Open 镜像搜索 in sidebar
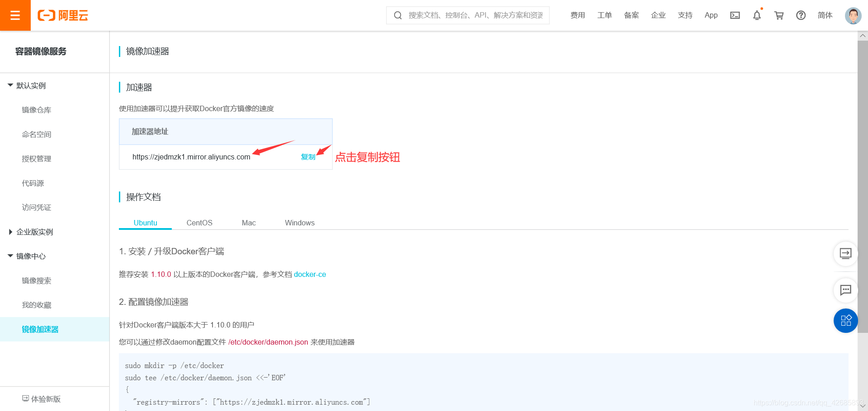The width and height of the screenshot is (868, 411). pos(37,280)
